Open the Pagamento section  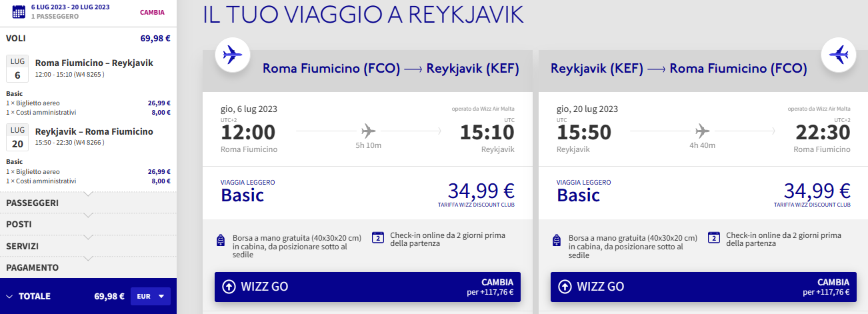(x=88, y=267)
